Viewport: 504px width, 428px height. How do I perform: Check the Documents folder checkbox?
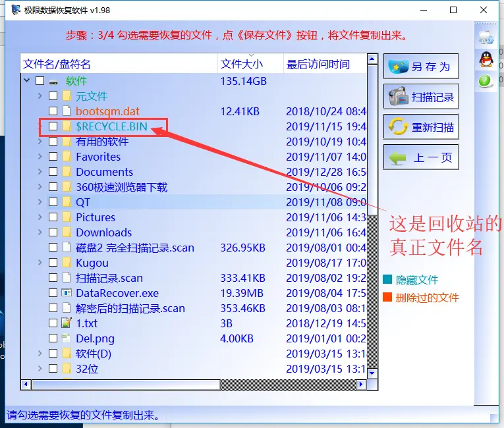click(53, 172)
